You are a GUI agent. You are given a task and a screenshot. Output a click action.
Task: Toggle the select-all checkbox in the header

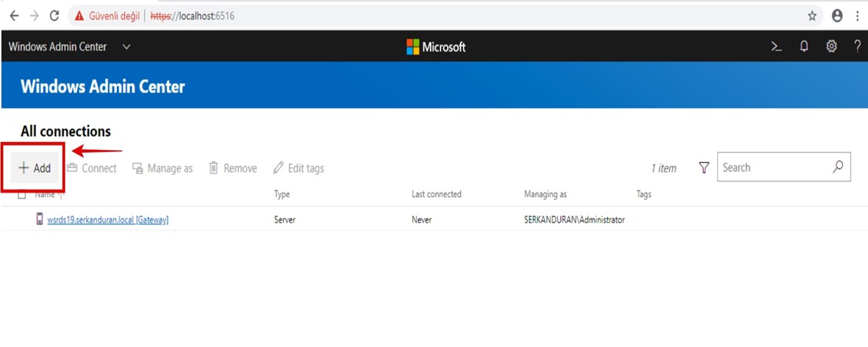[x=22, y=195]
